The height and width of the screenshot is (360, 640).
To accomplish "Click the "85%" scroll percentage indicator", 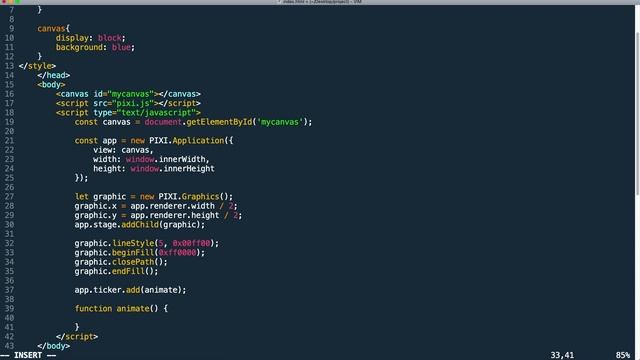I will point(623,356).
